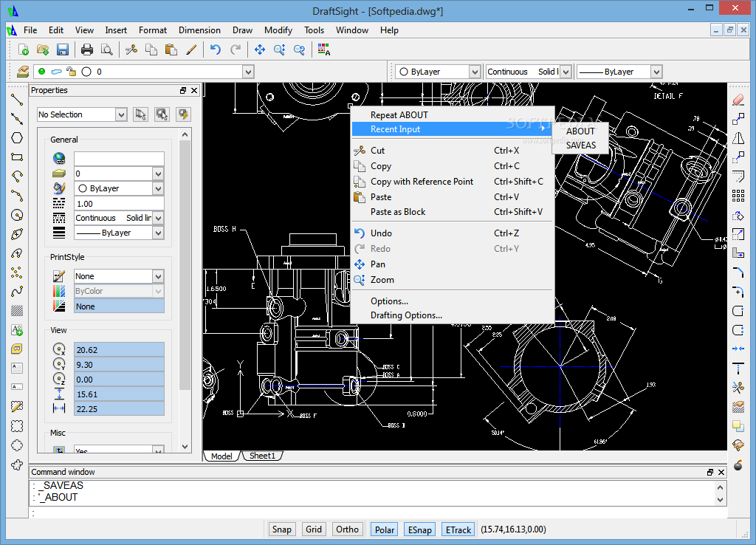Select the Pan tool in toolbar
This screenshot has width=756, height=545.
point(260,49)
